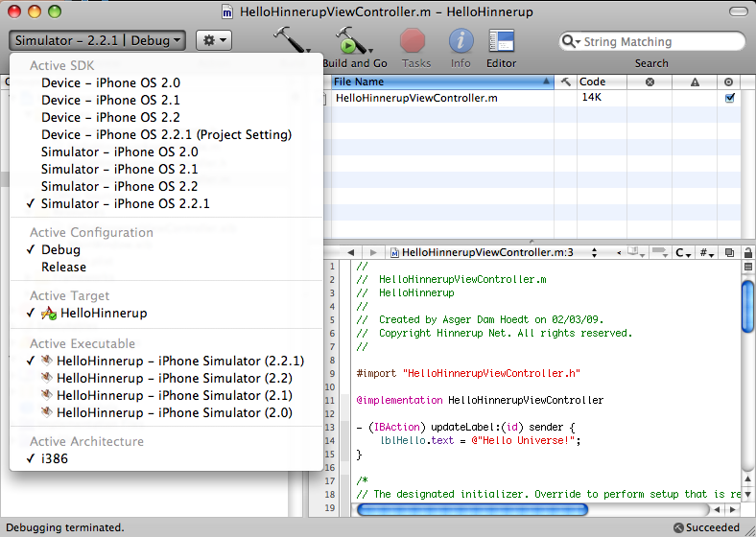Sort by Code column header
Screen dimensions: 756x537
[602, 82]
